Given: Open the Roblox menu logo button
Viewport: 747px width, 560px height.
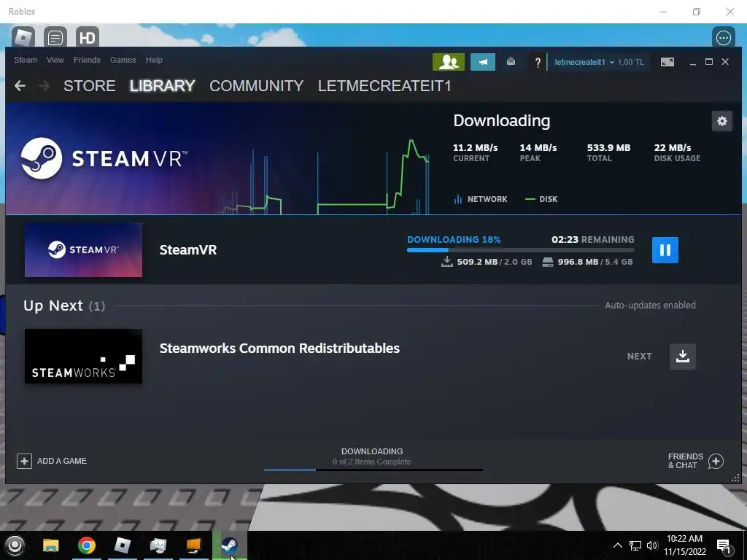Looking at the screenshot, I should [23, 38].
